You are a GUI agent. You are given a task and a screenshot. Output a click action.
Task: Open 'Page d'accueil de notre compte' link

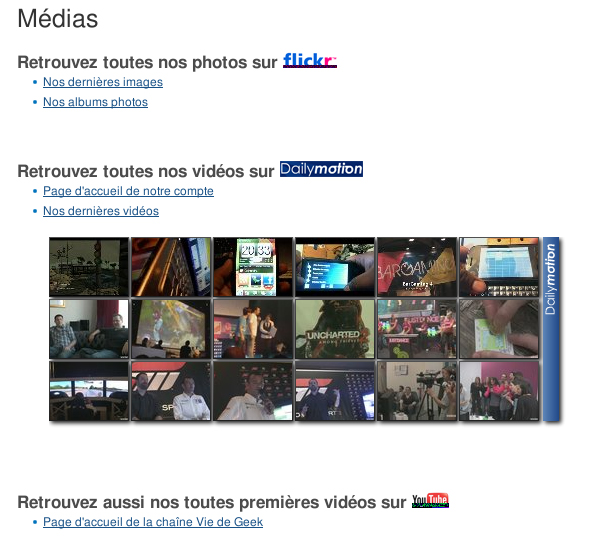click(x=128, y=191)
